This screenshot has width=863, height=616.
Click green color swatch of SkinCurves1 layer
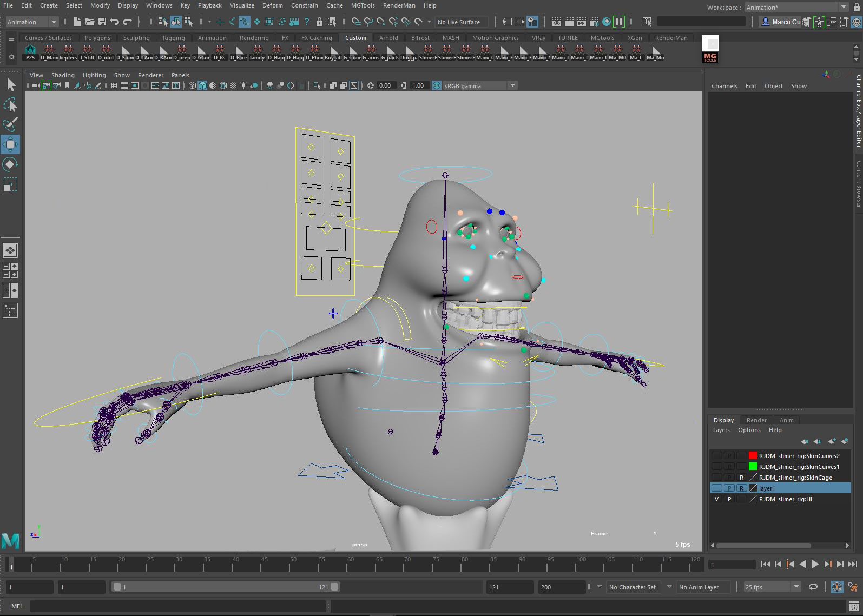tap(753, 467)
